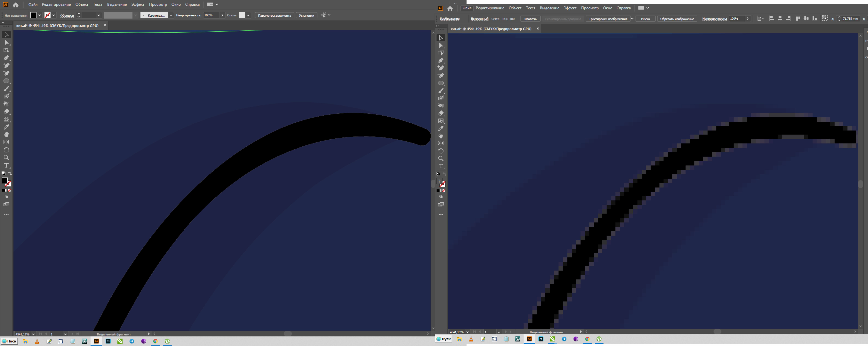Open stroke color dropdown in left control bar
Viewport: 868px width, 346px height.
[54, 15]
